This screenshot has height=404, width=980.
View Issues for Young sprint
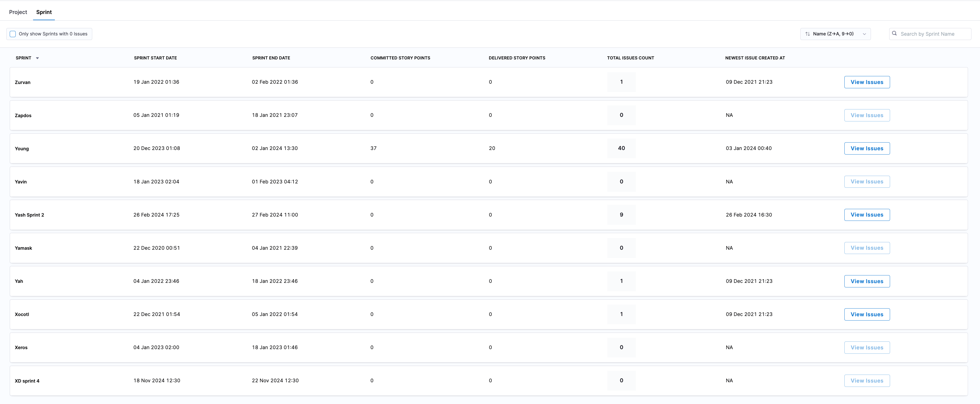pyautogui.click(x=867, y=149)
